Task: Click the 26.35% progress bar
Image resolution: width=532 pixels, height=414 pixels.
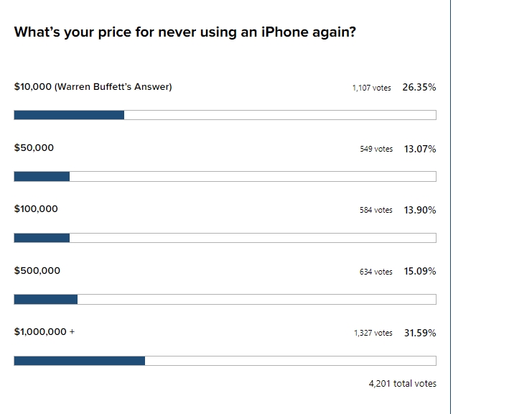Action: tap(225, 115)
